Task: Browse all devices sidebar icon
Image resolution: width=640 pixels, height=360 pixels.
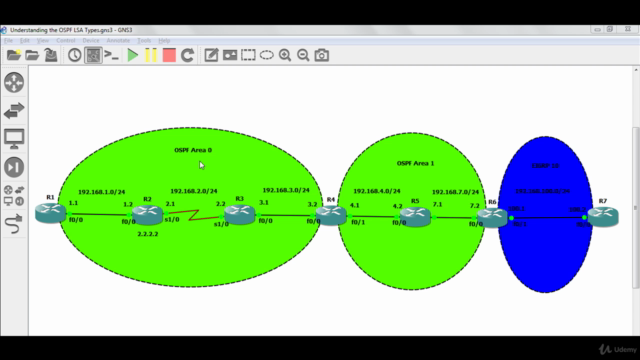Action: (x=14, y=196)
